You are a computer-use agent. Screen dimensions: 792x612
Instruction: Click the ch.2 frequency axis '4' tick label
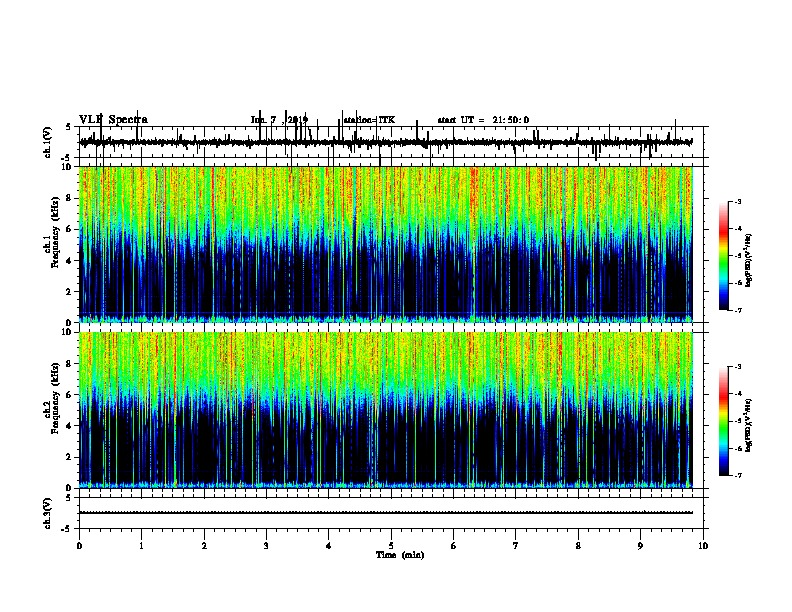[x=70, y=426]
